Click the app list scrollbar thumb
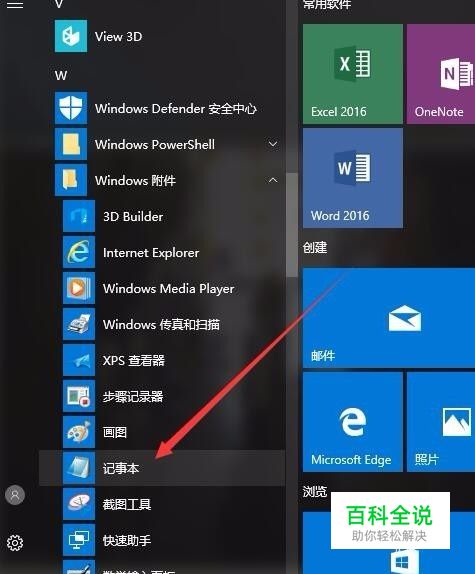Image resolution: width=475 pixels, height=574 pixels. tap(292, 225)
